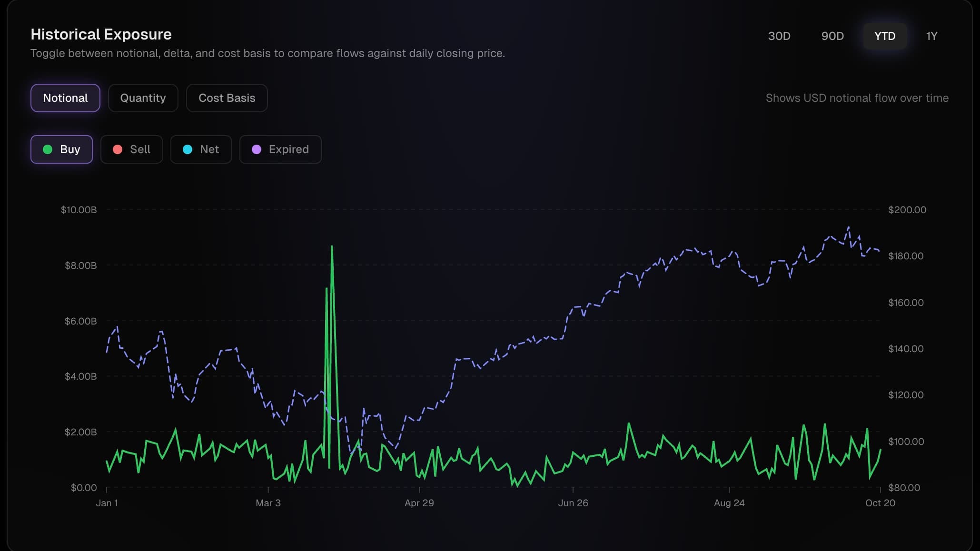Click the cyan Net color dot
The width and height of the screenshot is (980, 551).
188,149
